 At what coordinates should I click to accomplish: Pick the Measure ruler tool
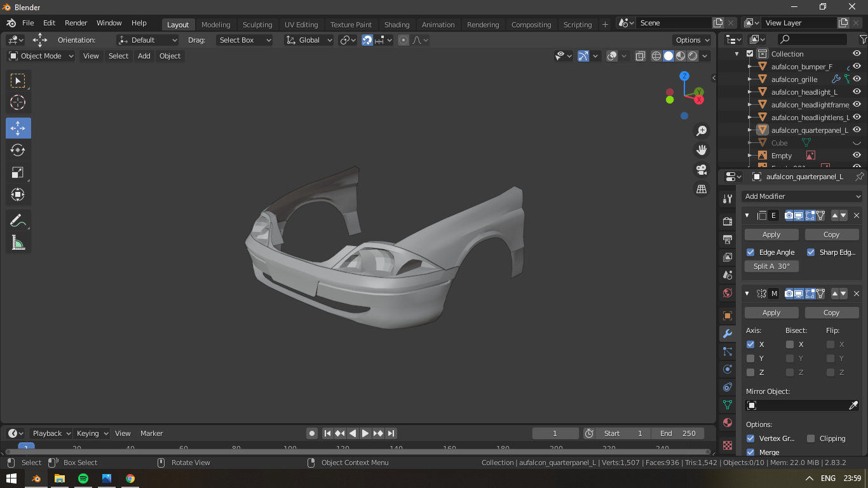18,242
